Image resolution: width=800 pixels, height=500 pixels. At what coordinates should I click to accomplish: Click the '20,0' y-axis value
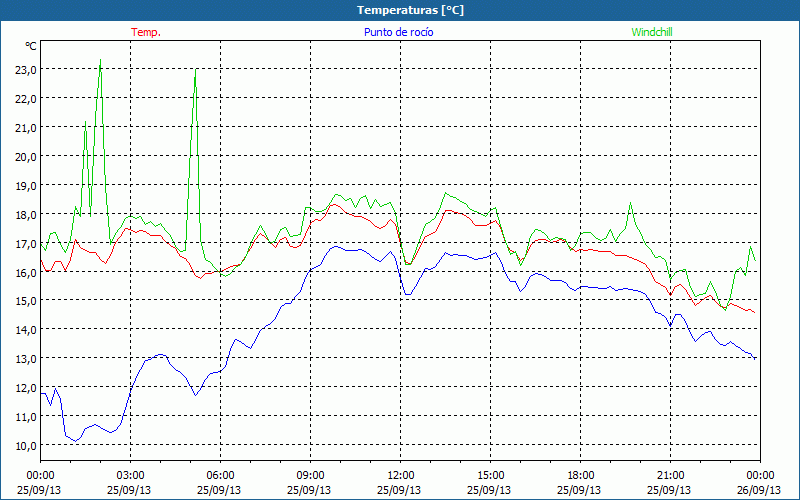26,157
